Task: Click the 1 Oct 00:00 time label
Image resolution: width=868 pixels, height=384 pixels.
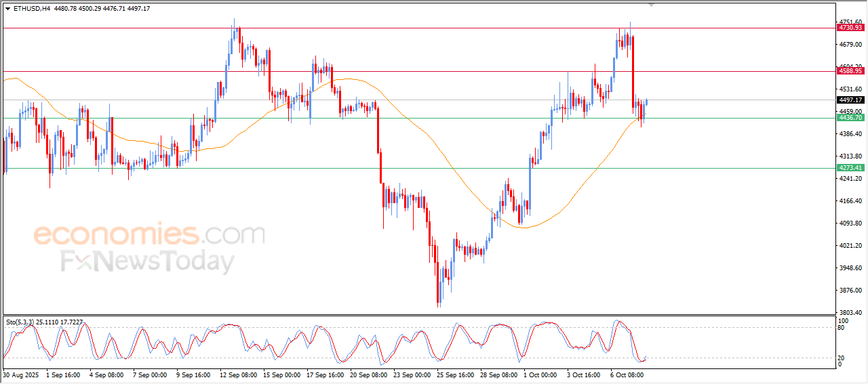Action: coord(540,374)
